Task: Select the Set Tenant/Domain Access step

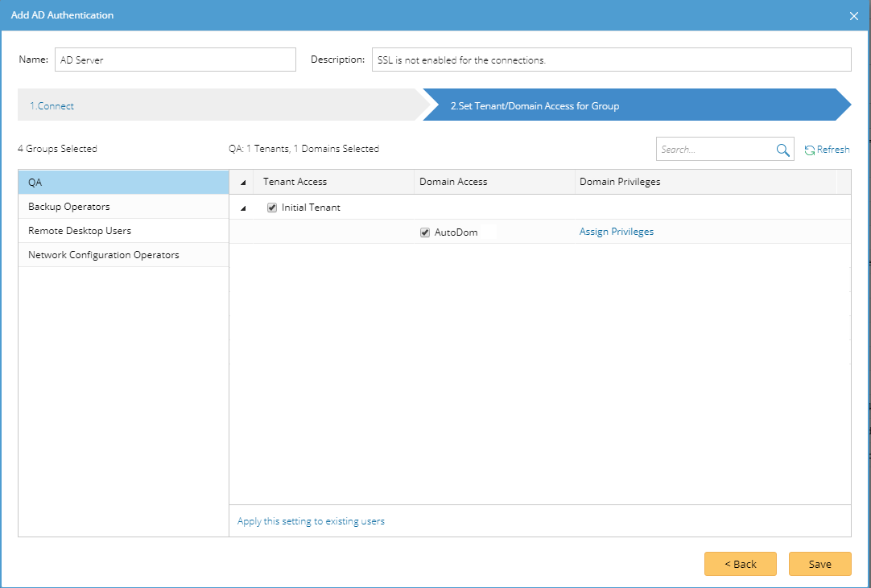Action: click(535, 106)
